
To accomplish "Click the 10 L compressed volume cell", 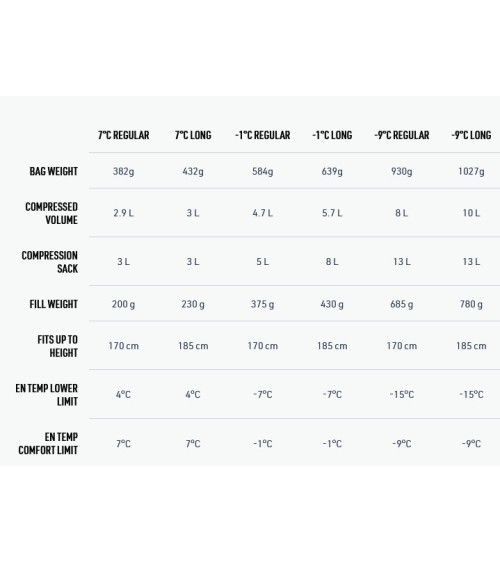I will click(471, 213).
